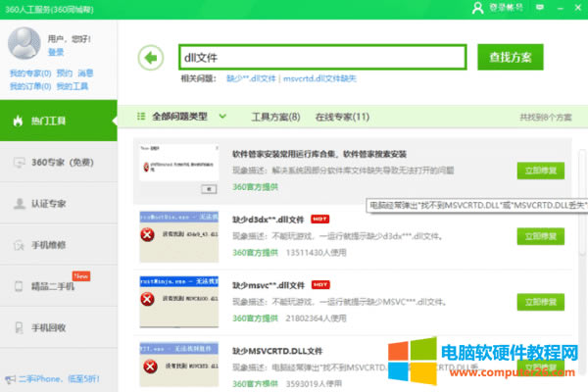Click the user avatar picture

click(24, 43)
